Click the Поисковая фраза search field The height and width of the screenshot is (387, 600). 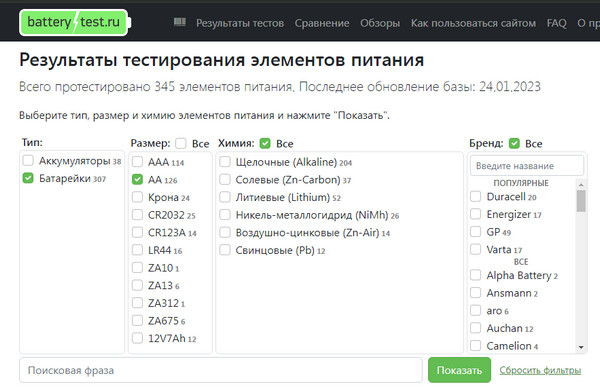click(221, 370)
